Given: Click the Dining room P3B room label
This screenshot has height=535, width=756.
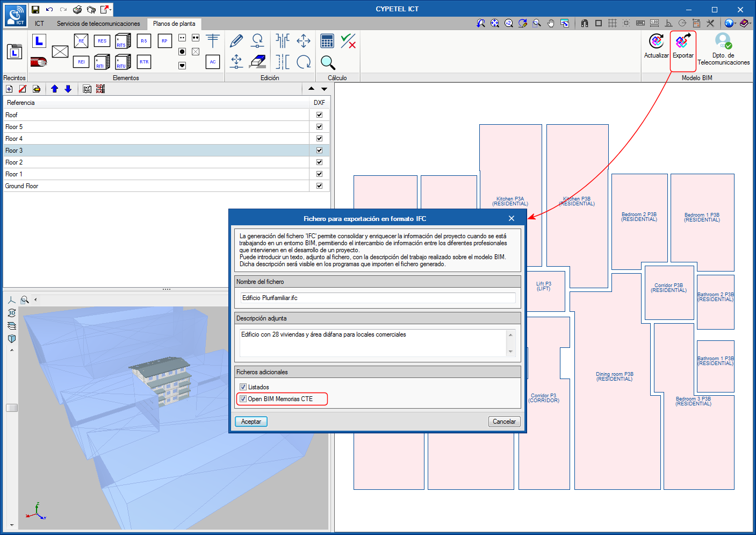Looking at the screenshot, I should 615,376.
